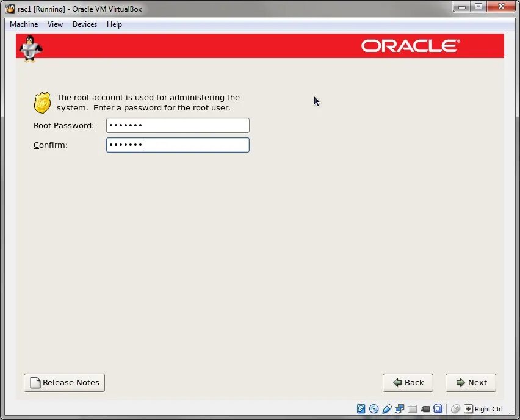The image size is (520, 420).
Task: Click the network adapters status icon
Action: click(x=399, y=409)
